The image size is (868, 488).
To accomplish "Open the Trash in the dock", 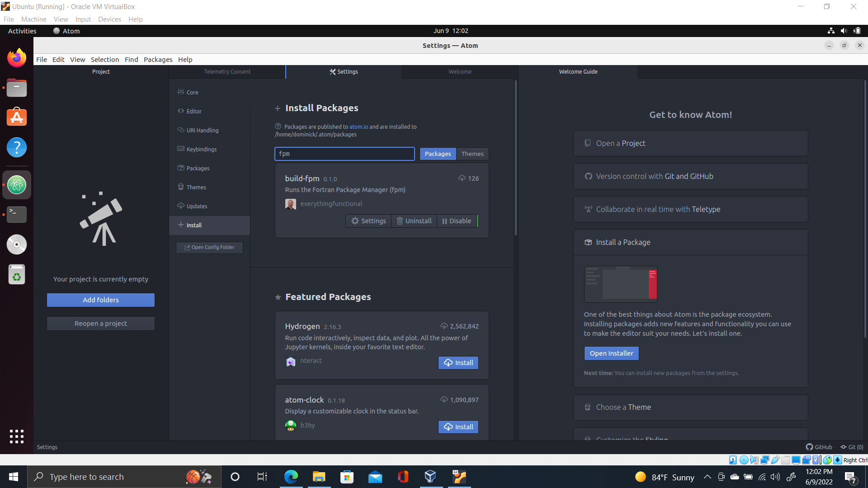I will (17, 274).
